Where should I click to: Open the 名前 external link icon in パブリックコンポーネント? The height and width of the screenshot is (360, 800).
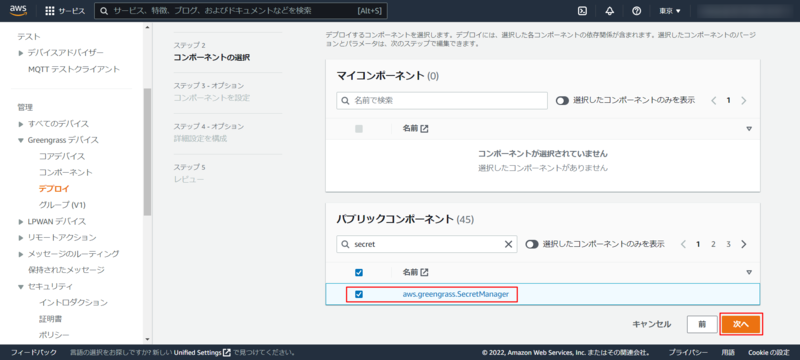tap(424, 272)
